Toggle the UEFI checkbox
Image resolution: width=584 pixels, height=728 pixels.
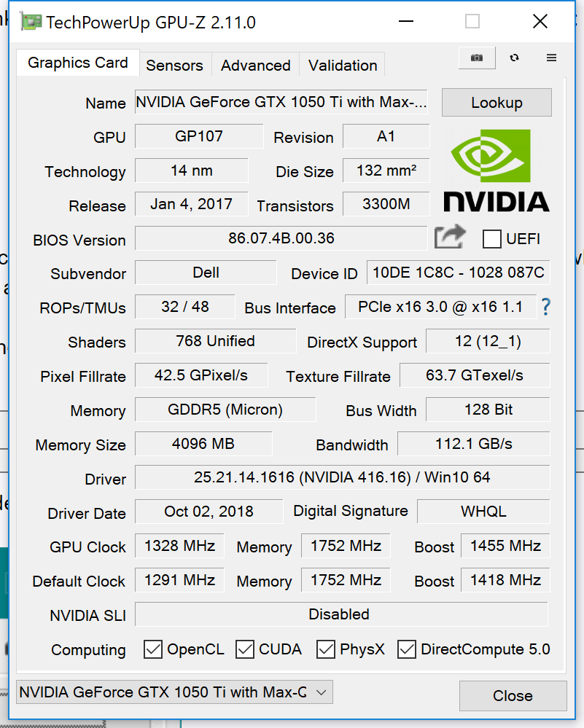[492, 239]
